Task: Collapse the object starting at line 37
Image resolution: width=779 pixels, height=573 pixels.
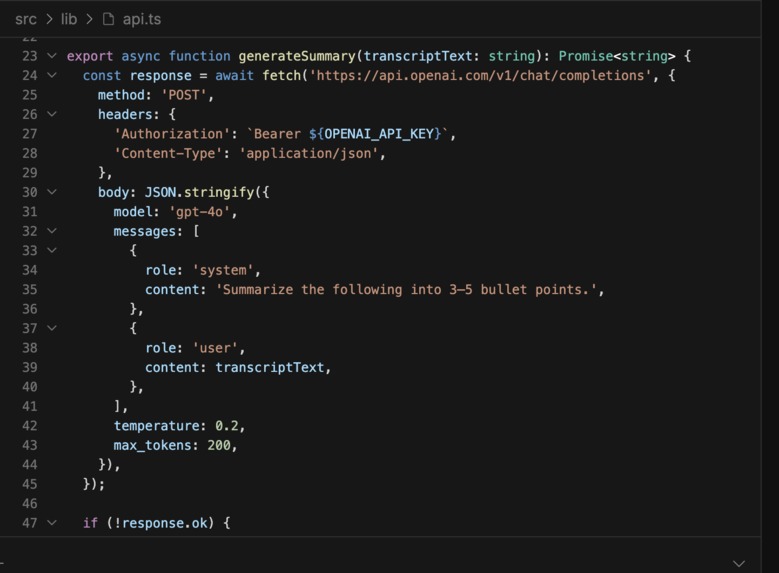Action: [52, 328]
